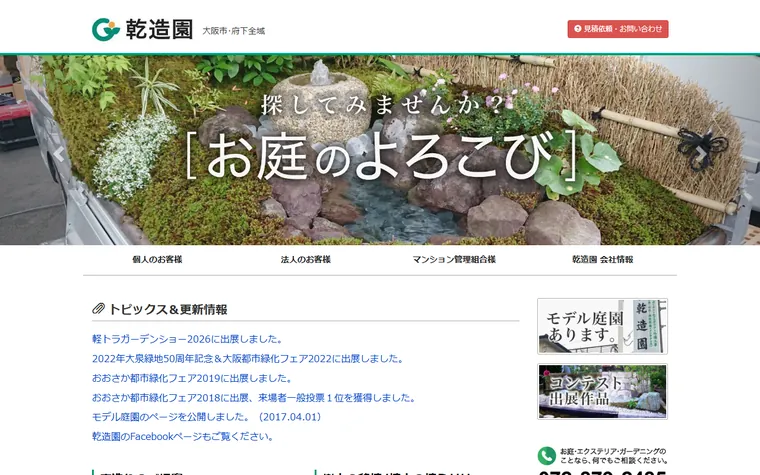Image resolution: width=760 pixels, height=475 pixels.
Task: Click the トピックス＆更新情報 heading
Action: 168,309
